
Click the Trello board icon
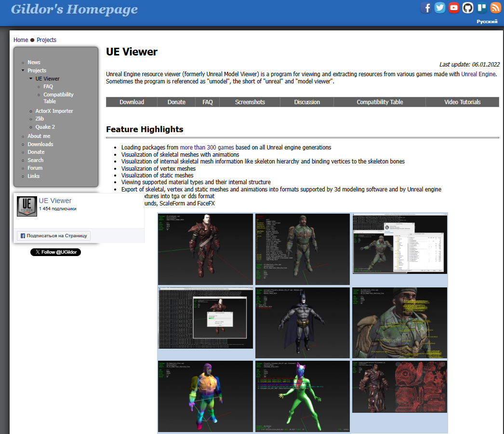tap(482, 8)
